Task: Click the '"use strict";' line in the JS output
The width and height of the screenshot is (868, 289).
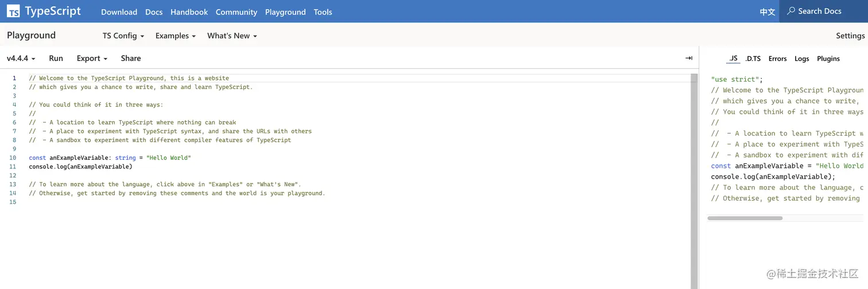Action: tap(737, 79)
